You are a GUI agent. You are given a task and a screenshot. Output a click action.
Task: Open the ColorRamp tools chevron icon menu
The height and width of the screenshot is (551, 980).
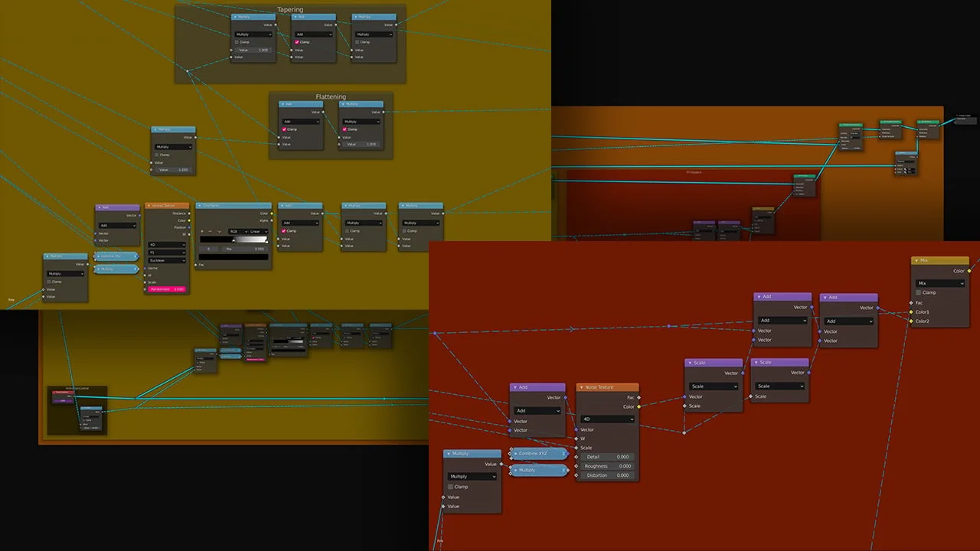[x=220, y=231]
